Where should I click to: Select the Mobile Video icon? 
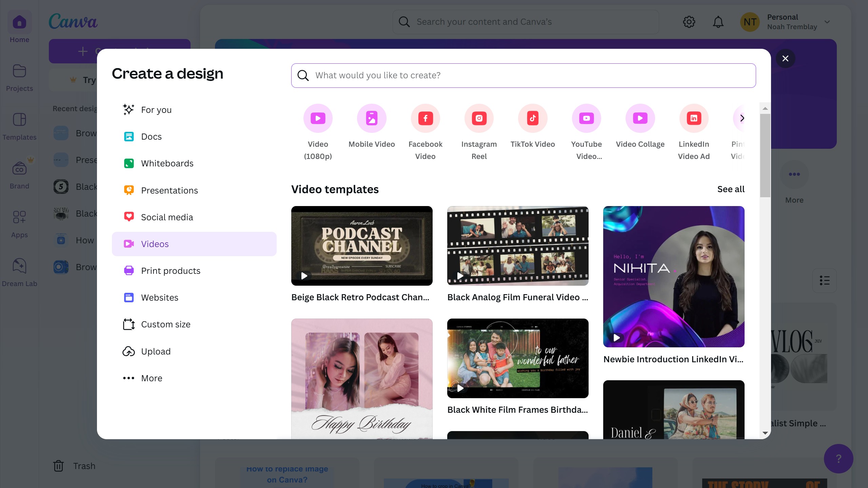click(372, 118)
